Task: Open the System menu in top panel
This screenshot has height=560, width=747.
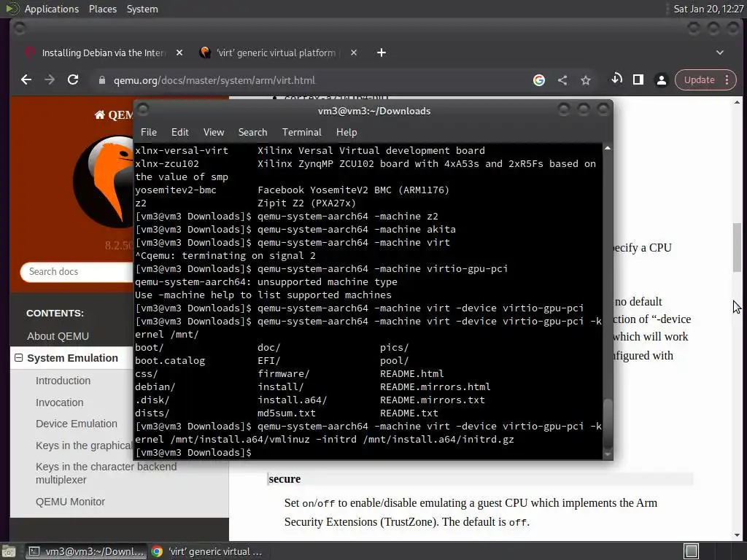Action: click(142, 9)
